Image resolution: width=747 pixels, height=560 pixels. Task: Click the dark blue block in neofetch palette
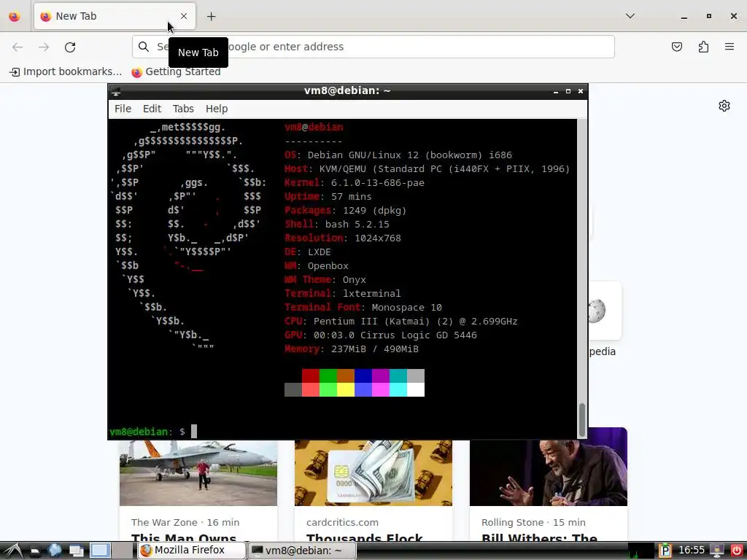[x=363, y=376]
